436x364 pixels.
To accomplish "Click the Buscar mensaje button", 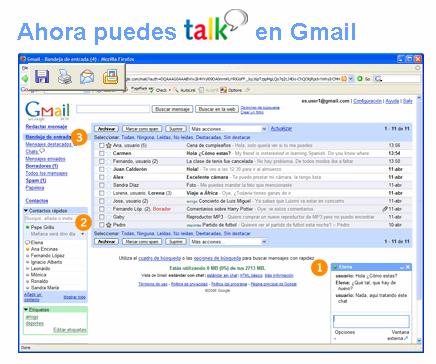I will pyautogui.click(x=172, y=109).
